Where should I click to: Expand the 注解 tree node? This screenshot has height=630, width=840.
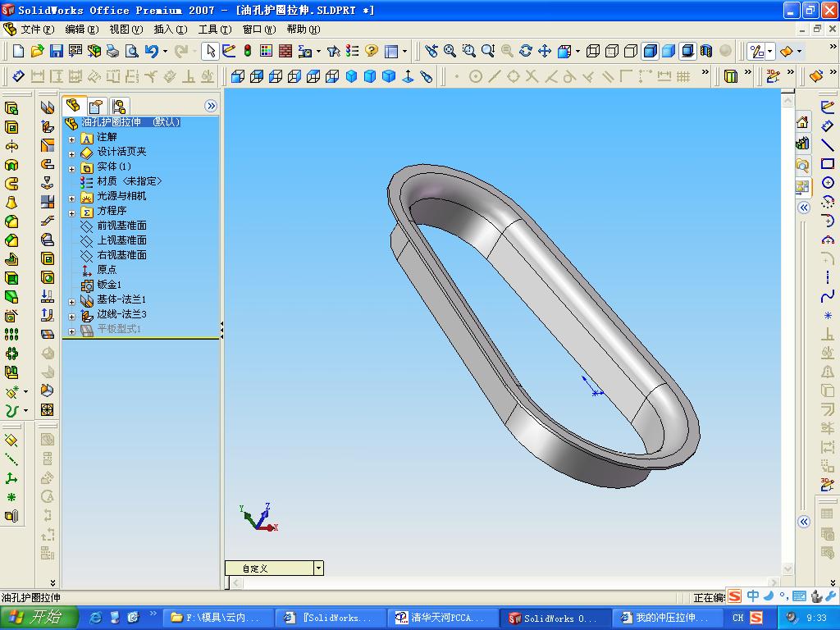click(72, 139)
